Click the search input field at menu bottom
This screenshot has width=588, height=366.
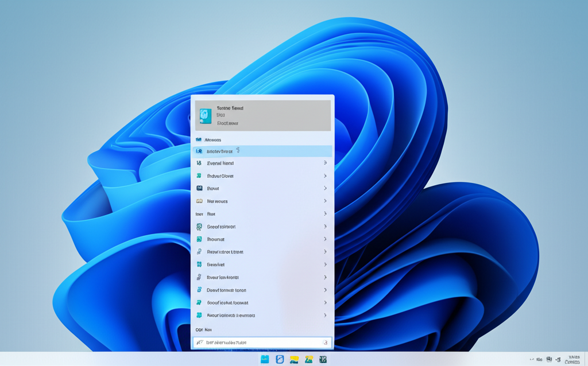262,342
